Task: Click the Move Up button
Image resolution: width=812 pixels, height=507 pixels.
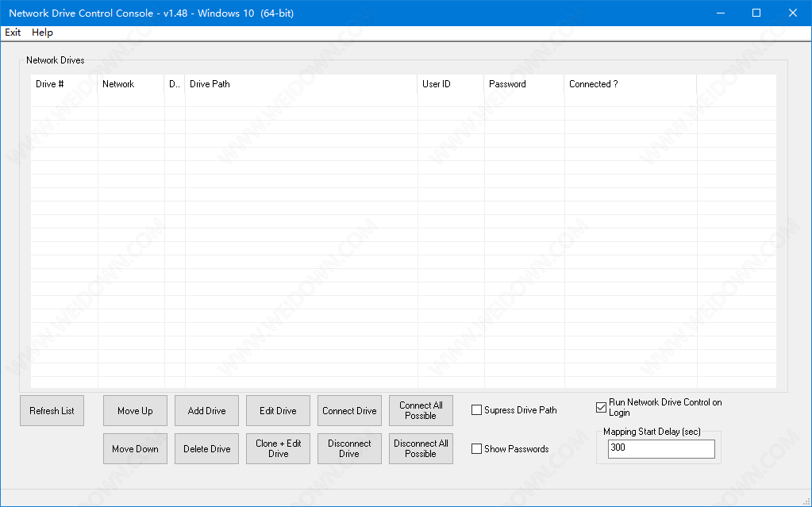Action: [x=135, y=411]
